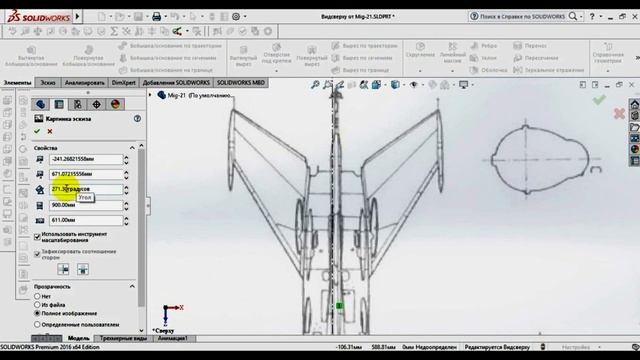Screen dimensions: 640x360
Task: Click flip vertically button in properties
Action: click(x=83, y=269)
